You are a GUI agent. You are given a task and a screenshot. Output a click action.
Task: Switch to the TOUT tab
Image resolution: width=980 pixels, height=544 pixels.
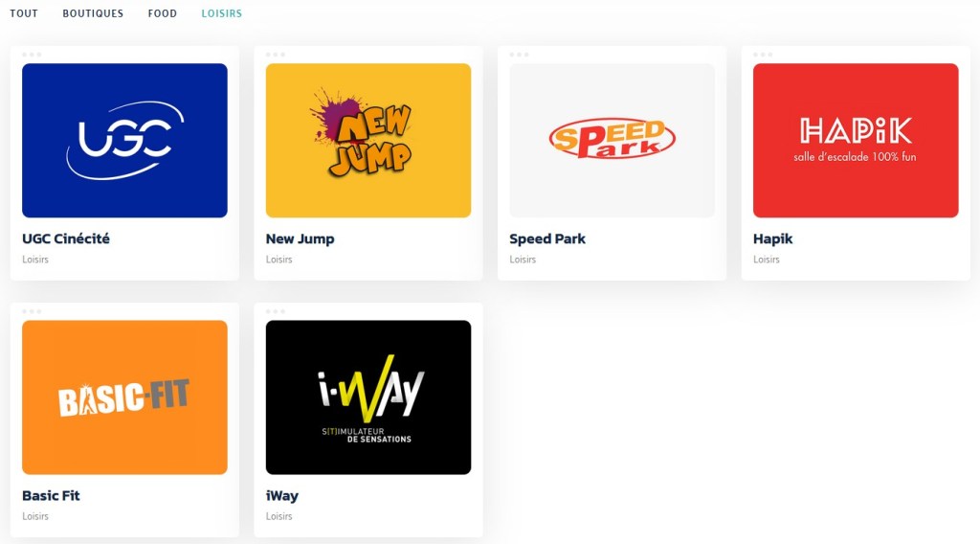24,13
